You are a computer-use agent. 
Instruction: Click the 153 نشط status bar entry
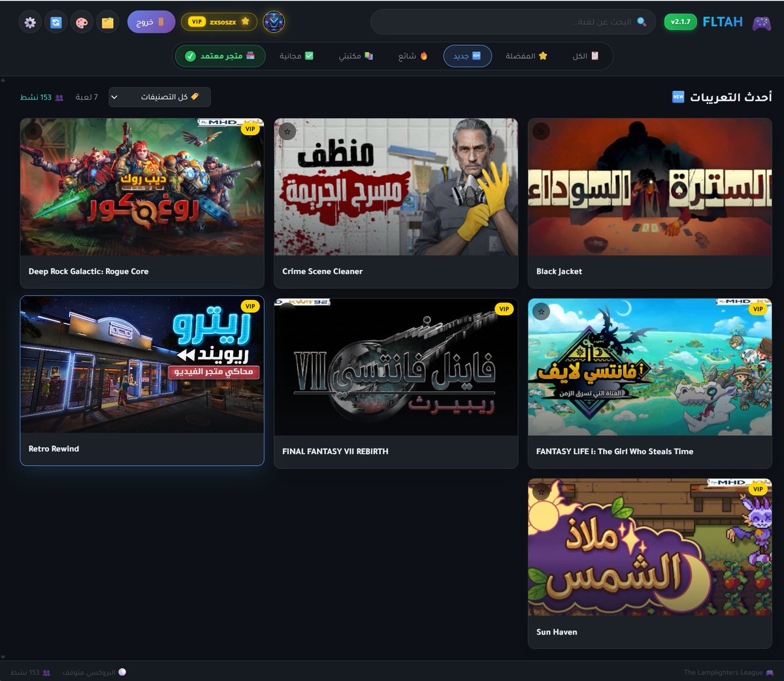31,673
